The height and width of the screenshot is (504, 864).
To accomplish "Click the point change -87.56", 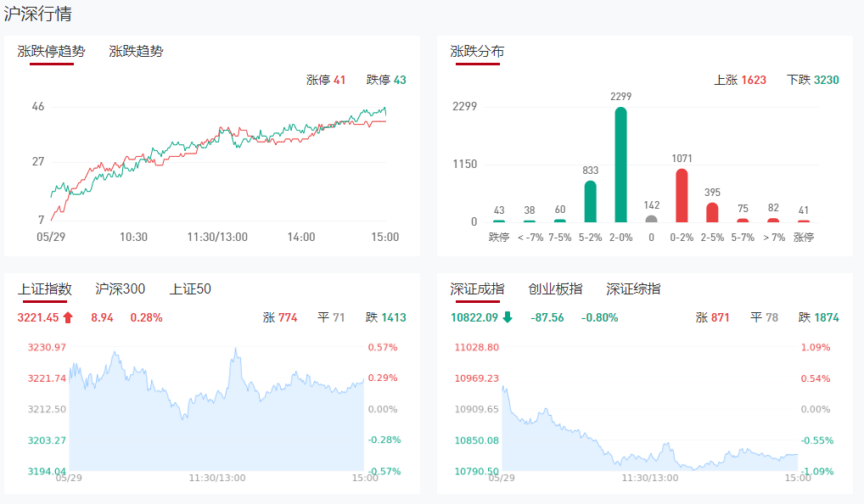I will point(547,317).
